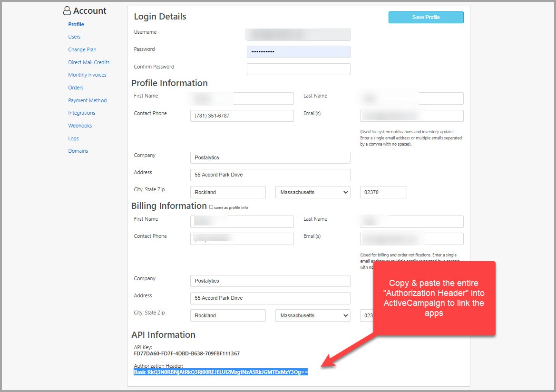Screen dimensions: 556x392
Task: Click the 'Authorization Header:' label
Action: 158,366
